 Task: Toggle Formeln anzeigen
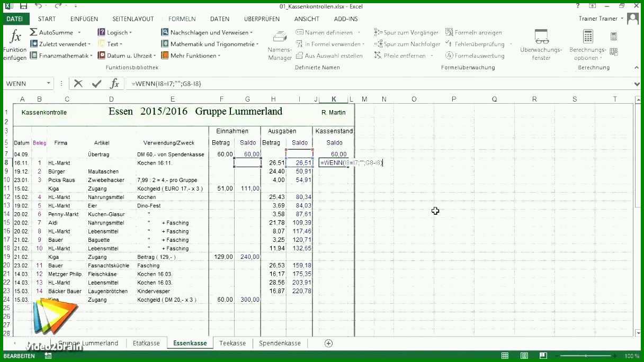tap(473, 33)
